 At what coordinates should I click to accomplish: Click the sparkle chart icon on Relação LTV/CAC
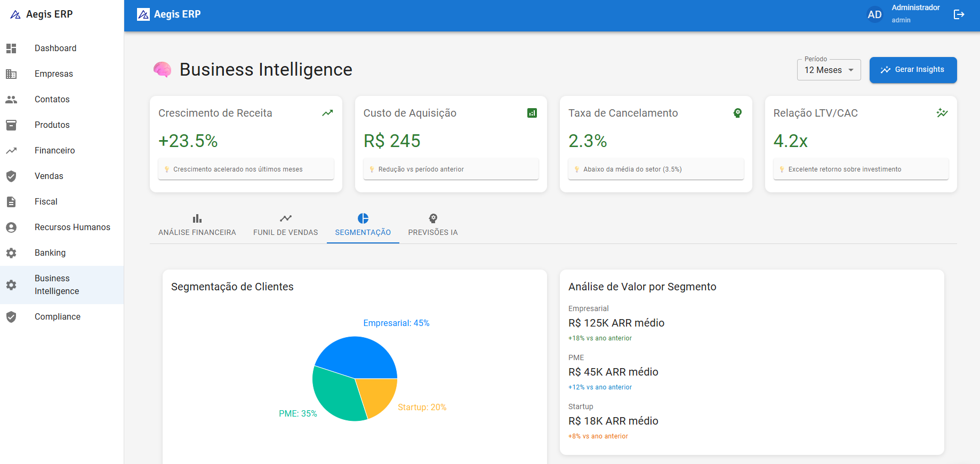pos(942,113)
